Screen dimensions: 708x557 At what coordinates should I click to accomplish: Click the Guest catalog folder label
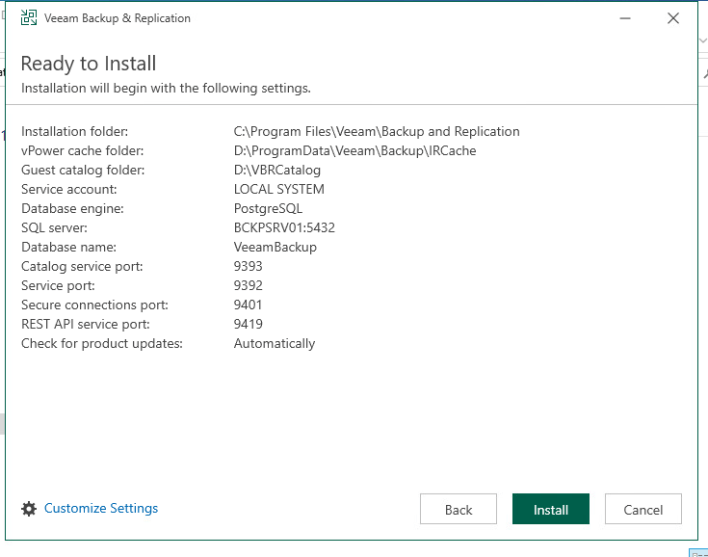tap(83, 170)
